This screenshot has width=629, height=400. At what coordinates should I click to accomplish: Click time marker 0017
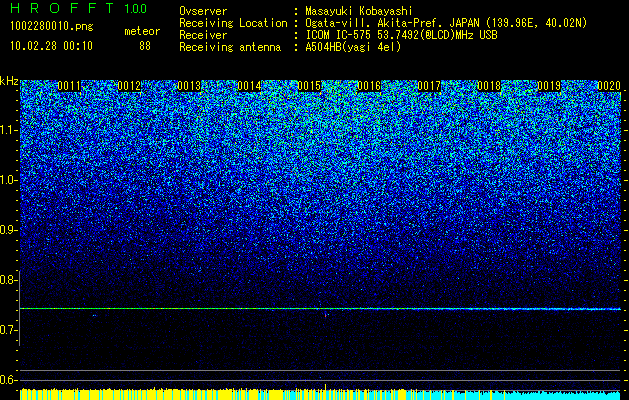pyautogui.click(x=429, y=86)
